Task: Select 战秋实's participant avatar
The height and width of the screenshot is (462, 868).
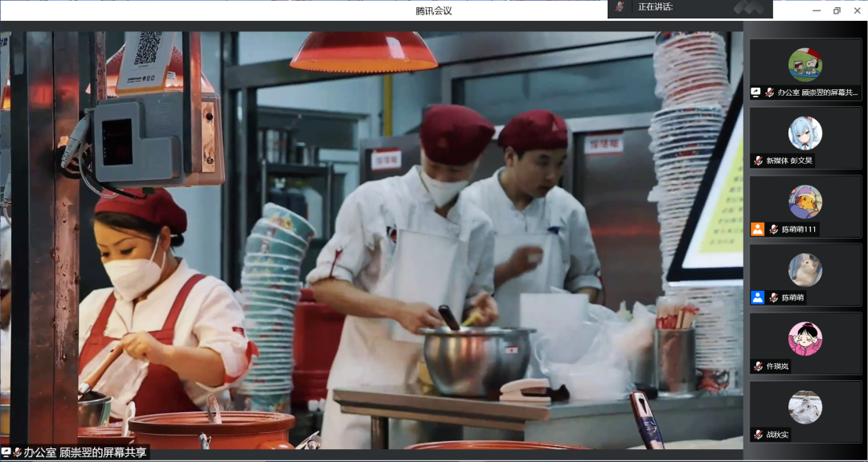Action: [x=805, y=407]
